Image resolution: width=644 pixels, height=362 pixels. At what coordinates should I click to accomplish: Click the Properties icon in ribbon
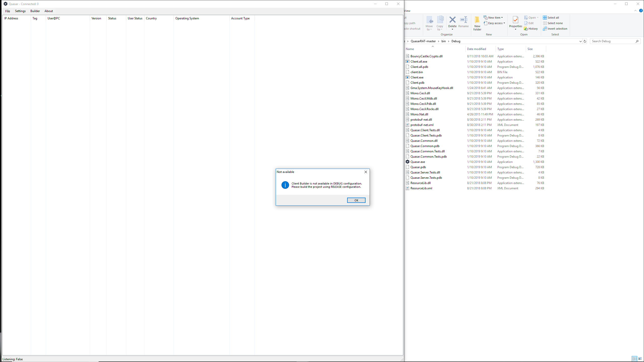coord(515,20)
